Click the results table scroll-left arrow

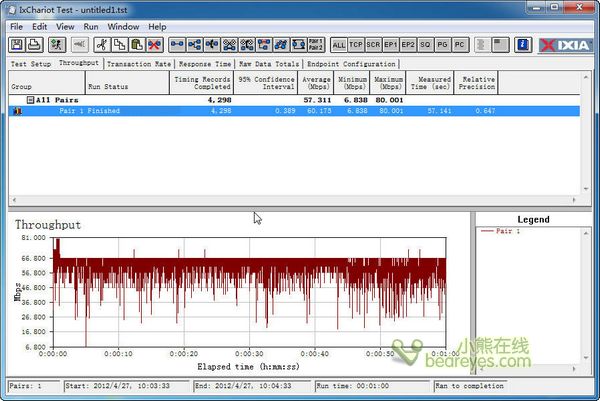pos(15,199)
